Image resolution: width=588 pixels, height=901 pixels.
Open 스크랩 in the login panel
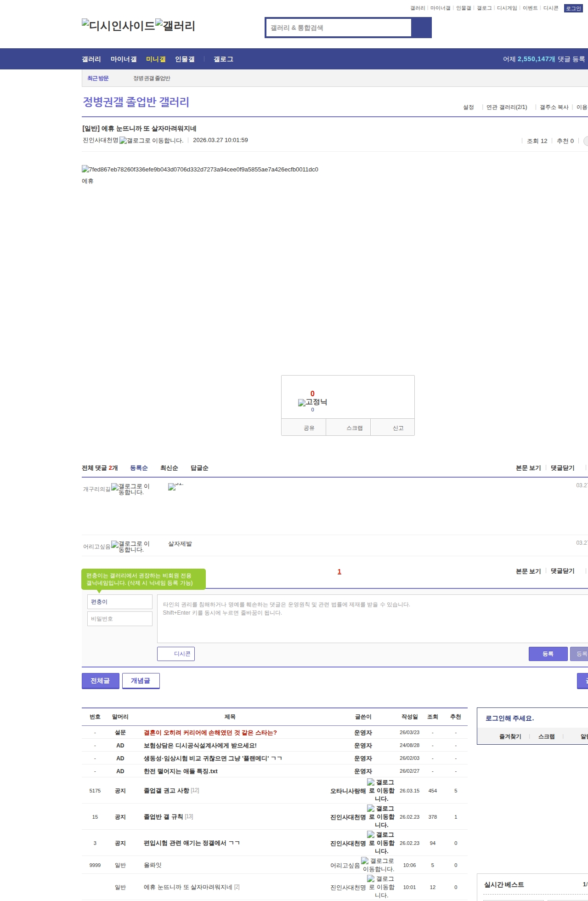pyautogui.click(x=547, y=736)
